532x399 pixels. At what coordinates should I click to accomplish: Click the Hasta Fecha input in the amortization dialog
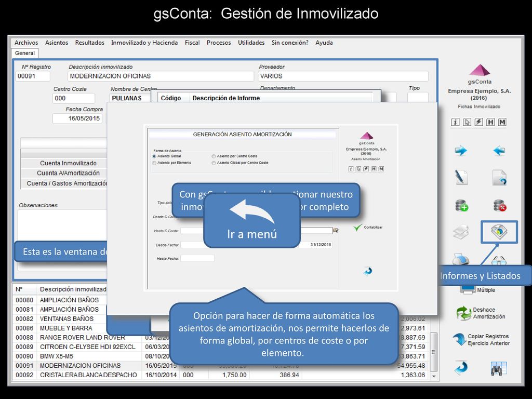197,259
